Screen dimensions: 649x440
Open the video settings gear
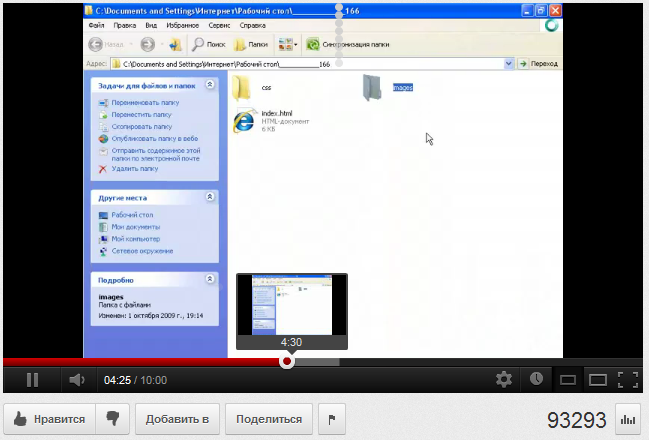pos(504,379)
